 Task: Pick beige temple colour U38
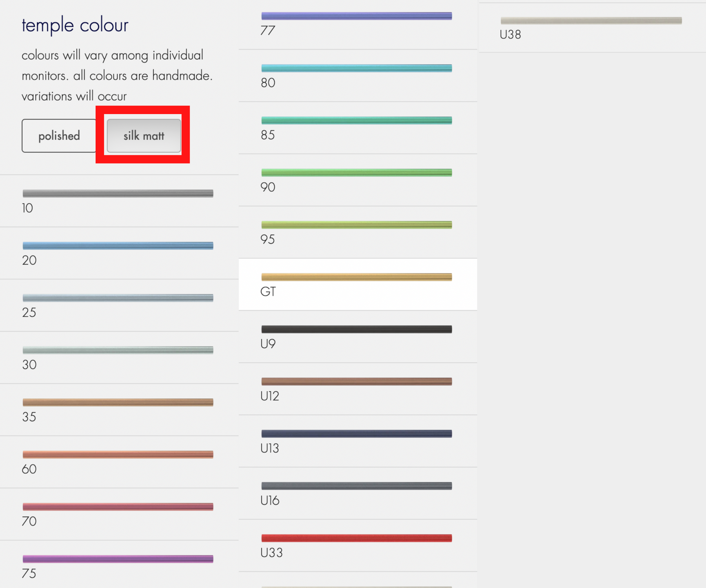[x=591, y=27]
